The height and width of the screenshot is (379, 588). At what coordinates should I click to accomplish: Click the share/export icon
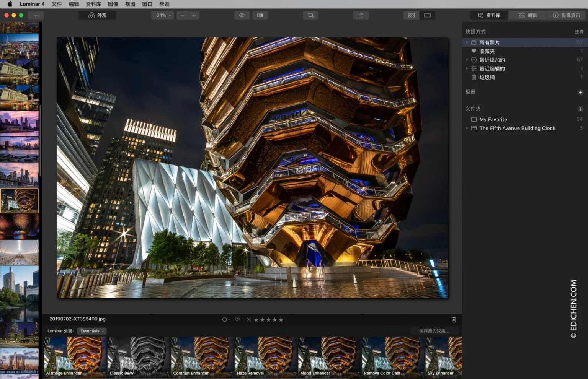(361, 15)
